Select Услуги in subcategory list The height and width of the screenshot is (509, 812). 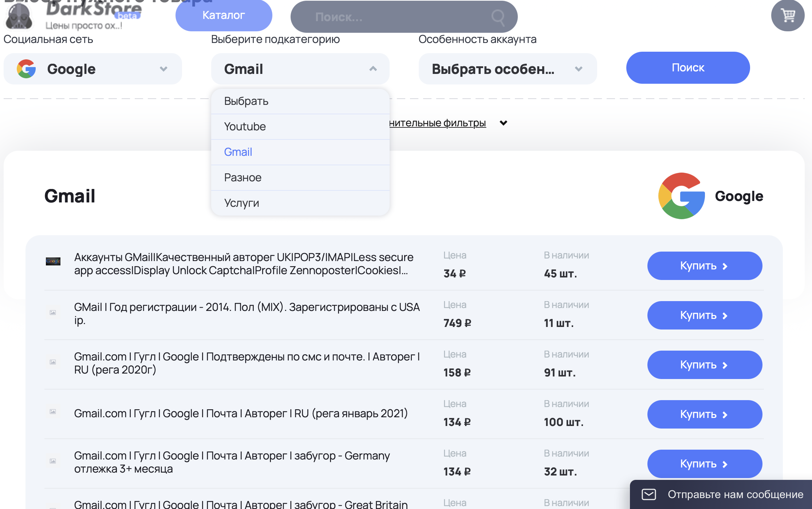242,203
